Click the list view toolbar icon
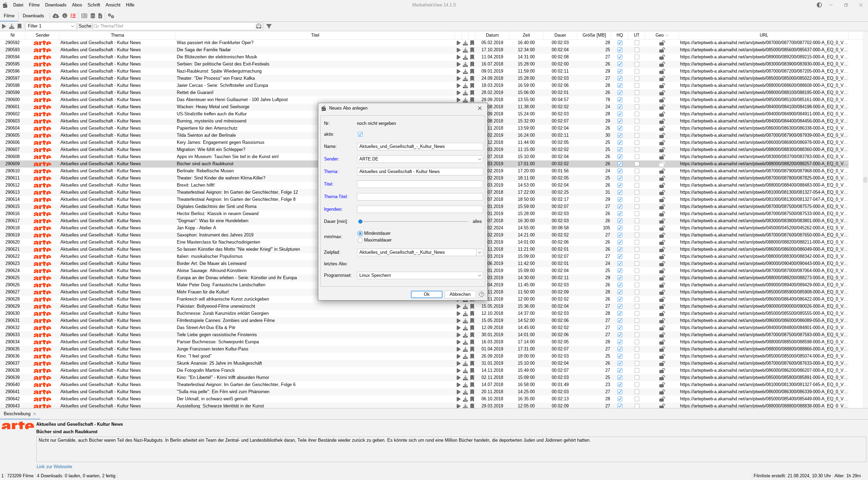 (x=84, y=16)
